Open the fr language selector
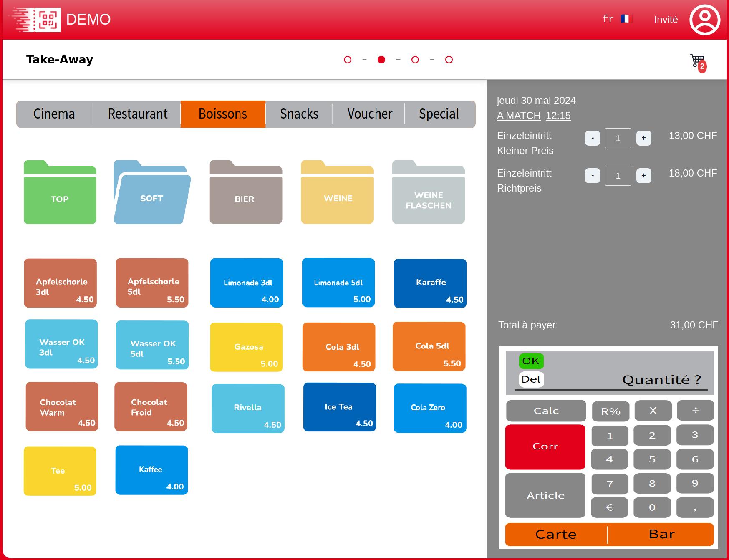729x560 pixels. click(x=617, y=19)
